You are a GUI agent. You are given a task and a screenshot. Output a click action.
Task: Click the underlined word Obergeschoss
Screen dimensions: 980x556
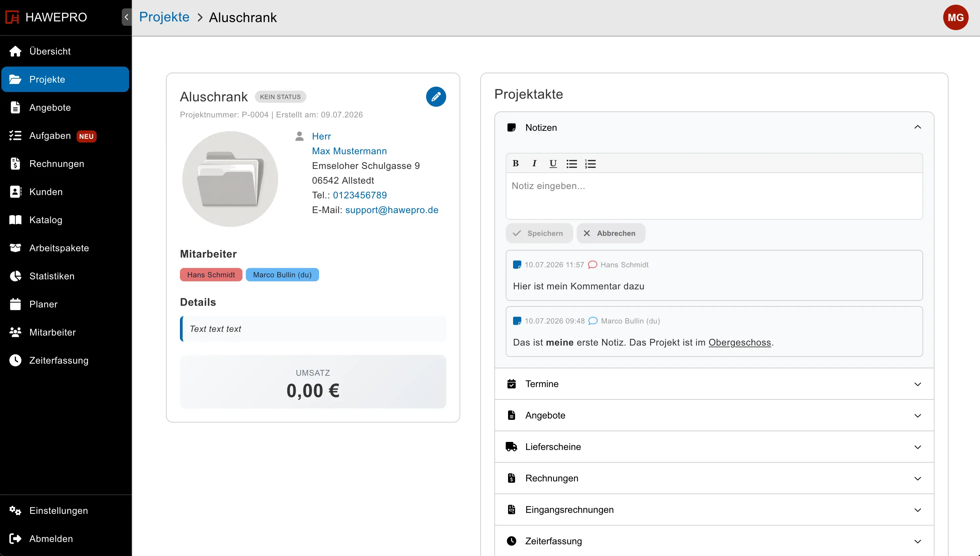tap(740, 343)
